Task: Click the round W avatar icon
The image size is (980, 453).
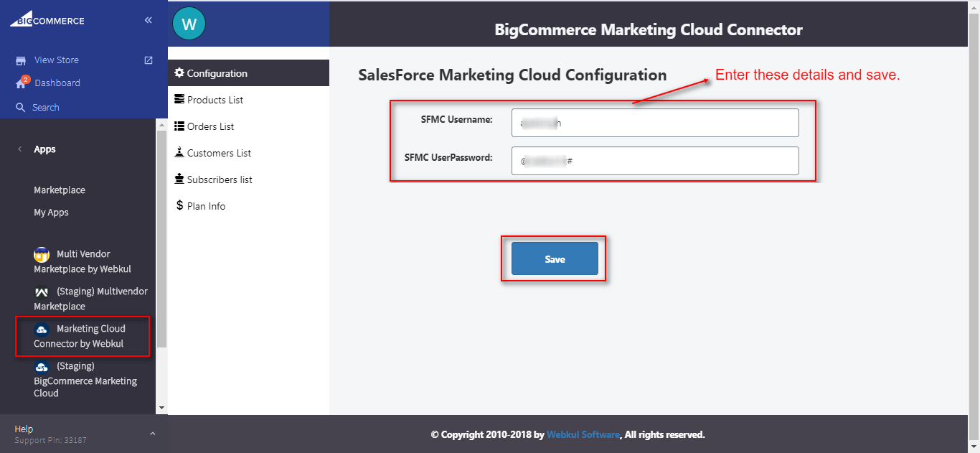Action: 189,24
